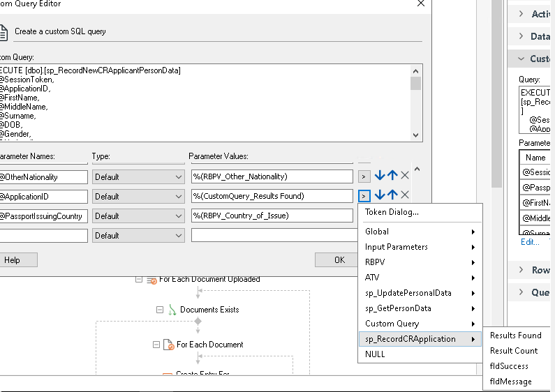Click the @ApplicationID parameter name field
Image resolution: width=555 pixels, height=392 pixels.
pyautogui.click(x=43, y=197)
